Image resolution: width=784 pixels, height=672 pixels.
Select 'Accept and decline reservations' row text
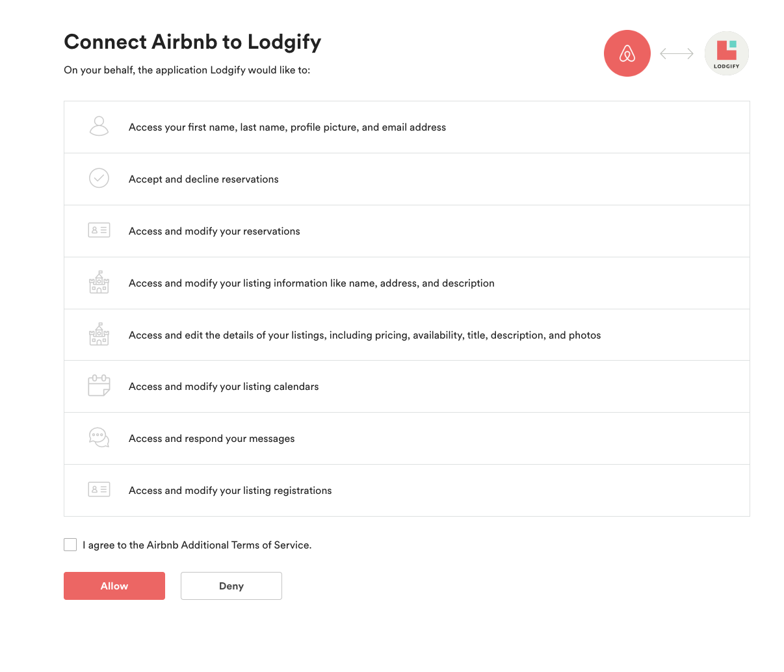(x=203, y=179)
